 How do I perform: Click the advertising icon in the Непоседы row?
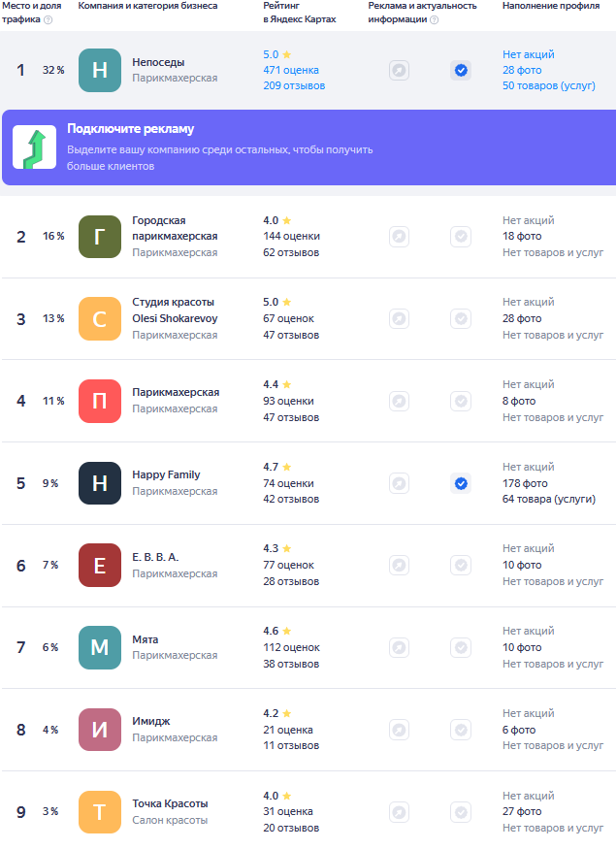tap(399, 71)
